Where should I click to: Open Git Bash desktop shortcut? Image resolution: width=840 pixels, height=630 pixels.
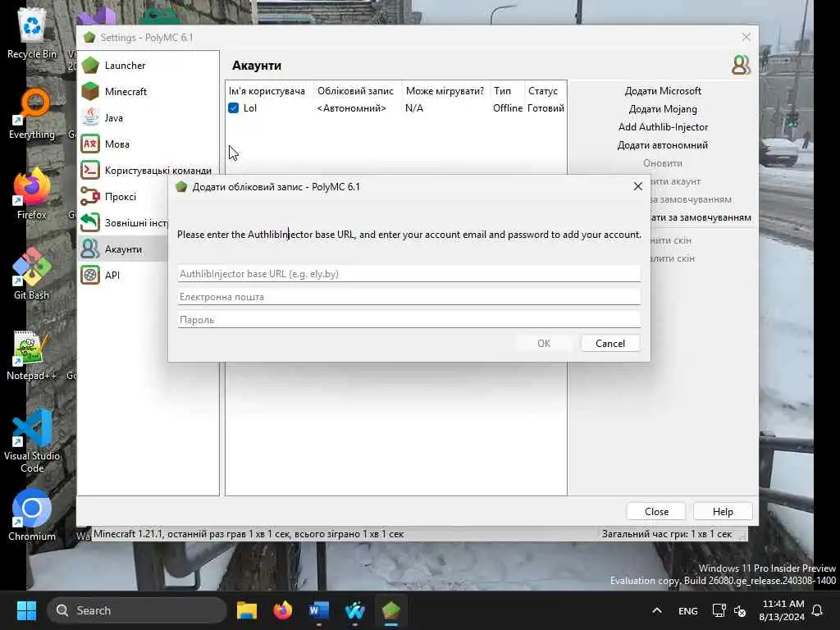click(x=32, y=274)
